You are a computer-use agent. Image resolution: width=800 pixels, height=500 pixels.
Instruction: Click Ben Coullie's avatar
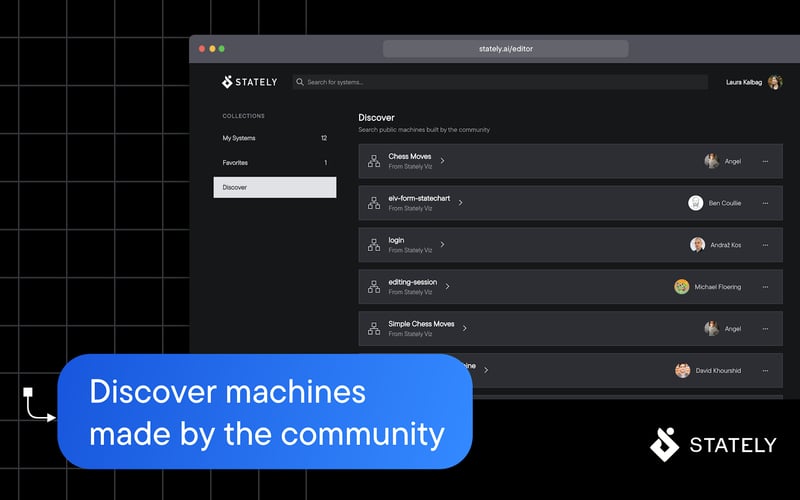[695, 203]
